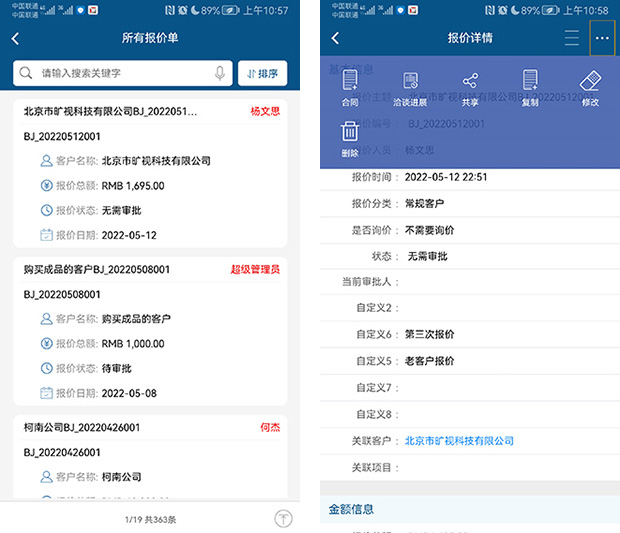Tap the owner name 何杰
This screenshot has height=533, width=620.
[x=270, y=427]
